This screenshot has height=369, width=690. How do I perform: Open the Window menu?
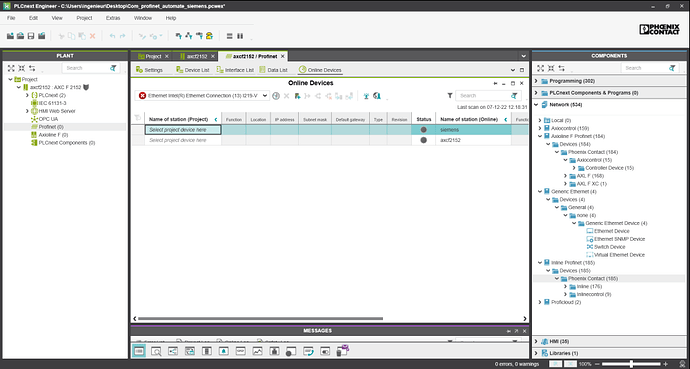coord(143,18)
